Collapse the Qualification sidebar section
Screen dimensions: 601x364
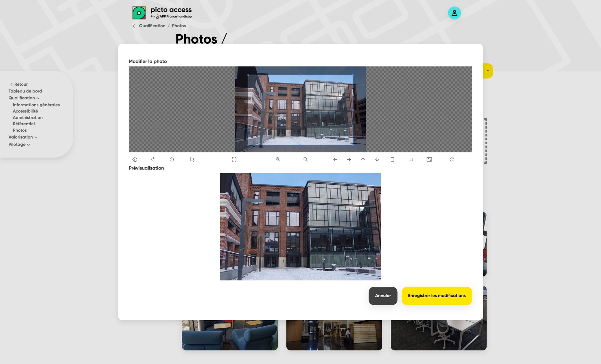coord(24,98)
